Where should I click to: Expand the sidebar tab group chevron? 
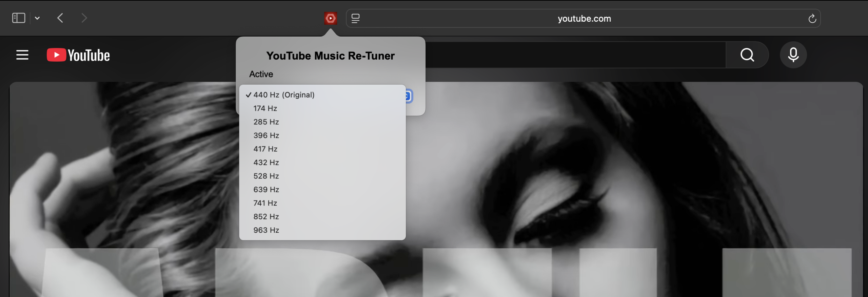[37, 18]
